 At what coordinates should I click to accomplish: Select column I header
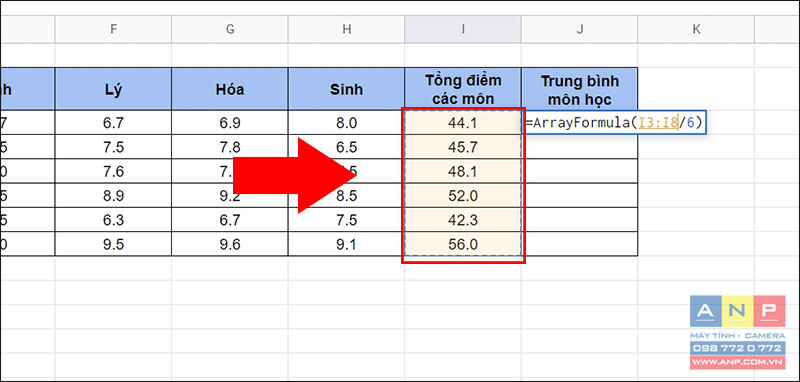(463, 29)
